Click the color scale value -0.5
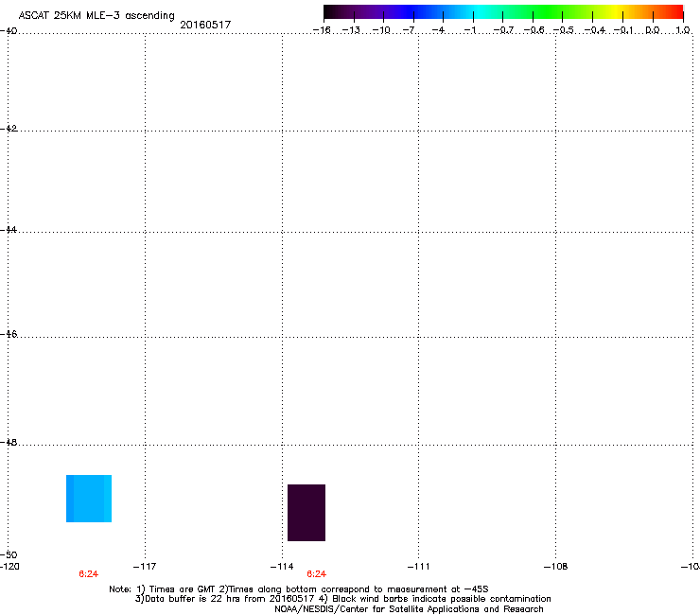This screenshot has height=615, width=700. (564, 30)
